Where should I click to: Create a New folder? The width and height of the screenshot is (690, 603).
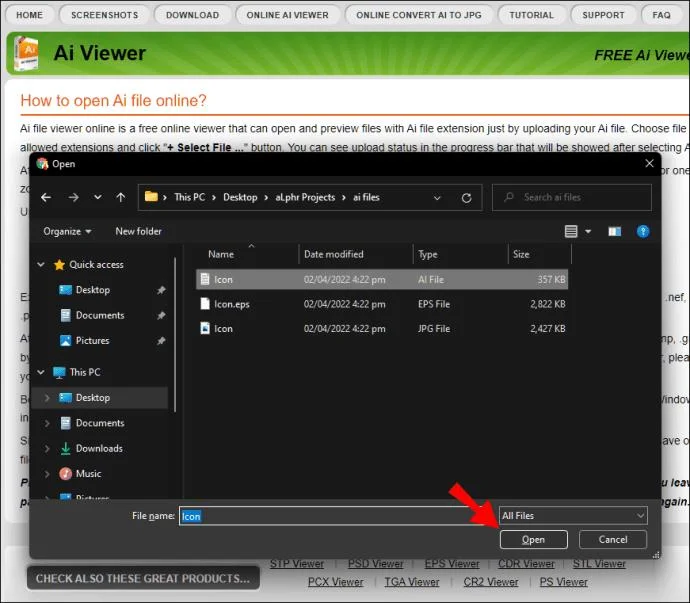(x=138, y=232)
